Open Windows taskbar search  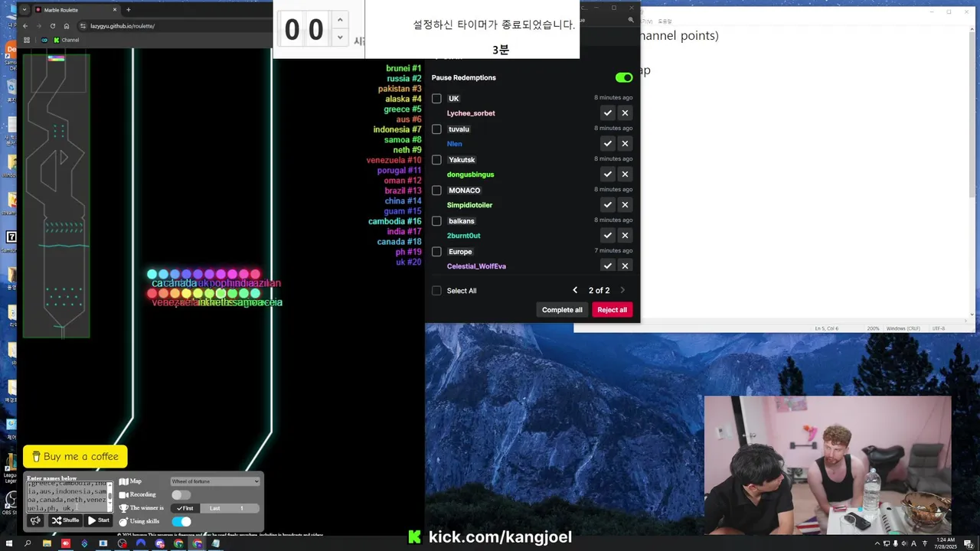pos(28,543)
